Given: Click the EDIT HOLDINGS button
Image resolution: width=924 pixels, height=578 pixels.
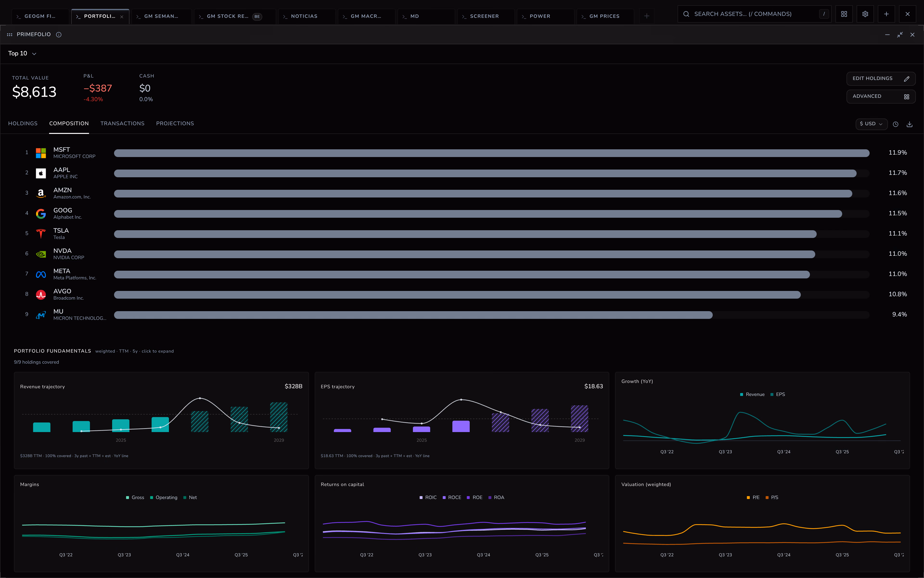Looking at the screenshot, I should [881, 78].
